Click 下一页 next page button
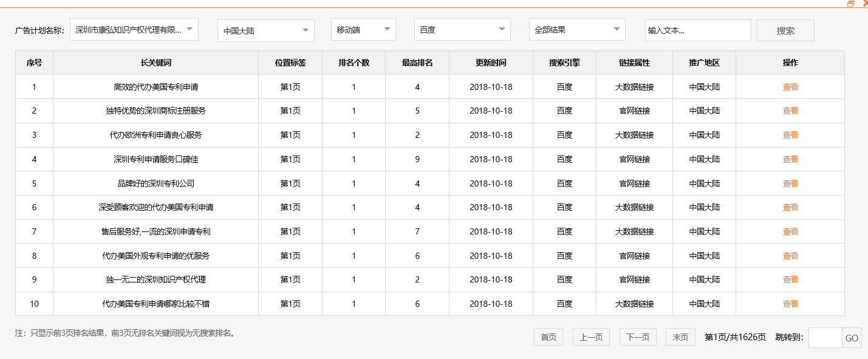Image resolution: width=868 pixels, height=359 pixels. point(637,337)
